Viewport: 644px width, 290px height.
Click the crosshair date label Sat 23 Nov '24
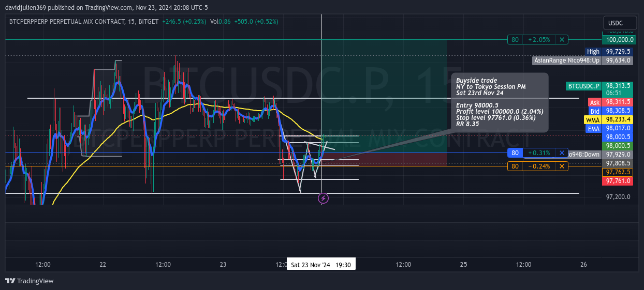click(x=321, y=265)
